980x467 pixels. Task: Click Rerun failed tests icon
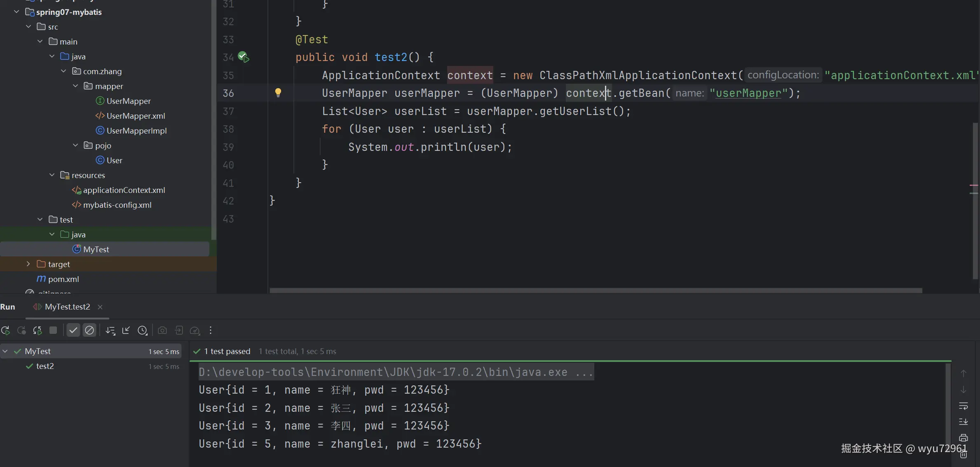pos(21,331)
